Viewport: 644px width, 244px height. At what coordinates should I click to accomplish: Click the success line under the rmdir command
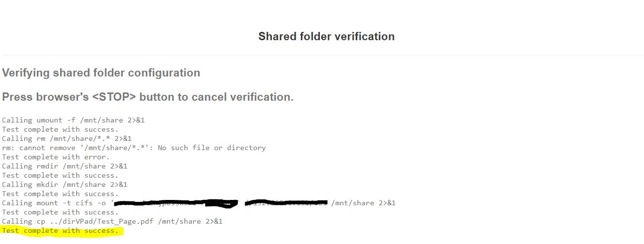pyautogui.click(x=60, y=175)
